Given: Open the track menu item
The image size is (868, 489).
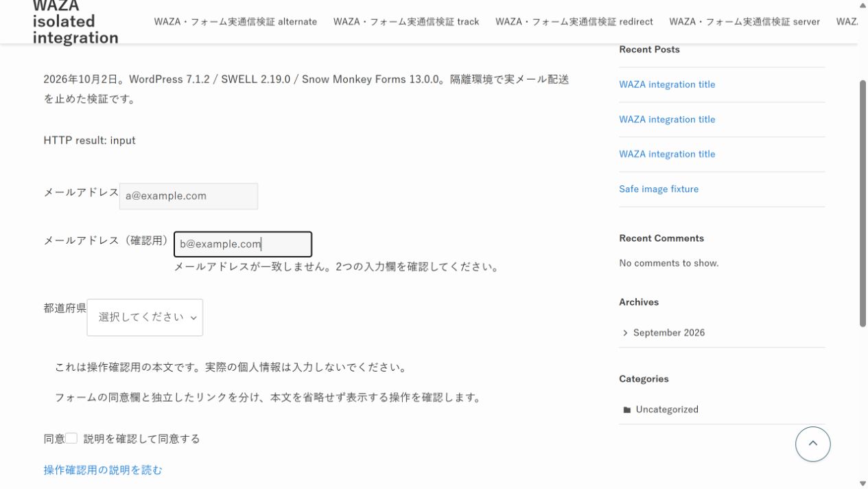Looking at the screenshot, I should 406,21.
